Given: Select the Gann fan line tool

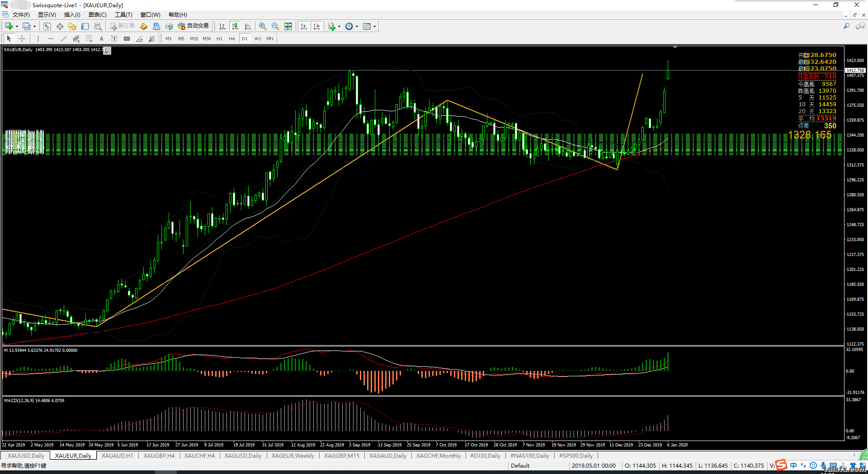Looking at the screenshot, I should [152, 38].
